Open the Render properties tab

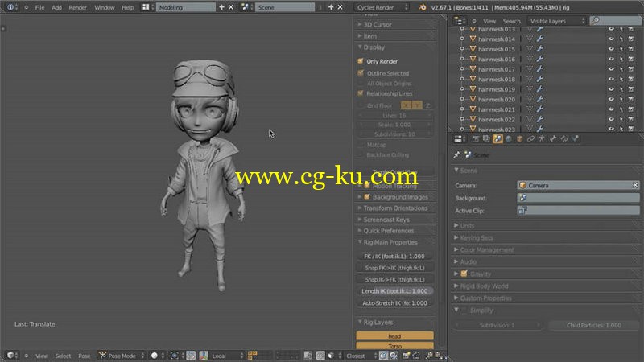click(475, 139)
